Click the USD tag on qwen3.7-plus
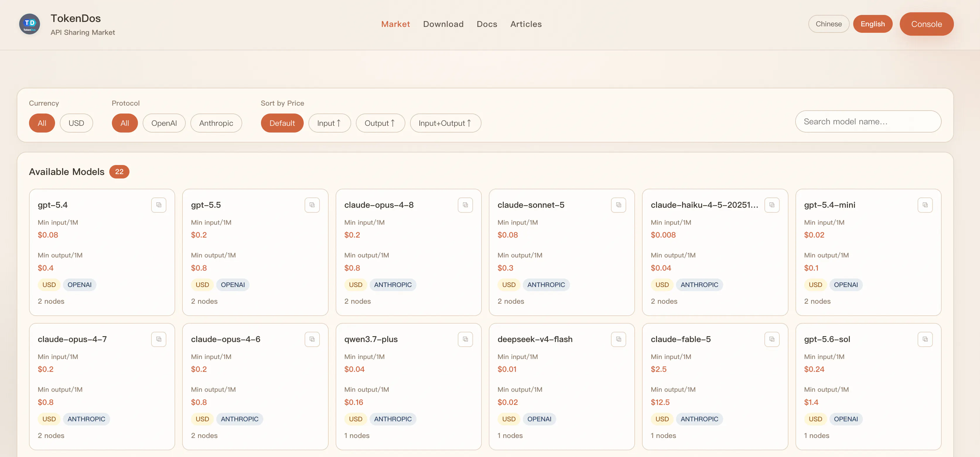This screenshot has height=457, width=980. coord(355,419)
